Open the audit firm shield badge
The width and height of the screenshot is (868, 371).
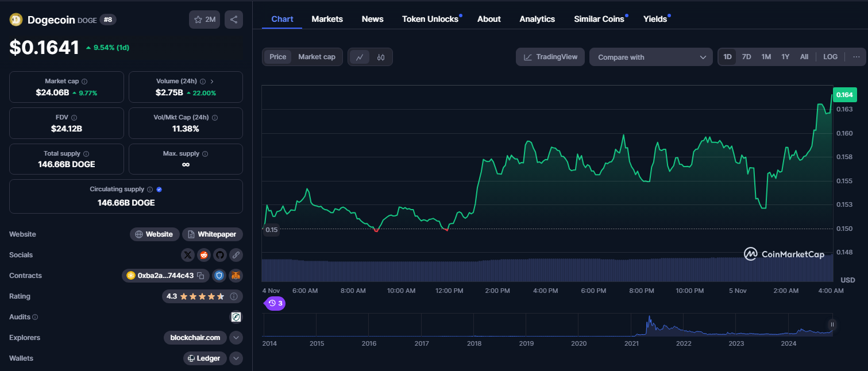(x=236, y=317)
